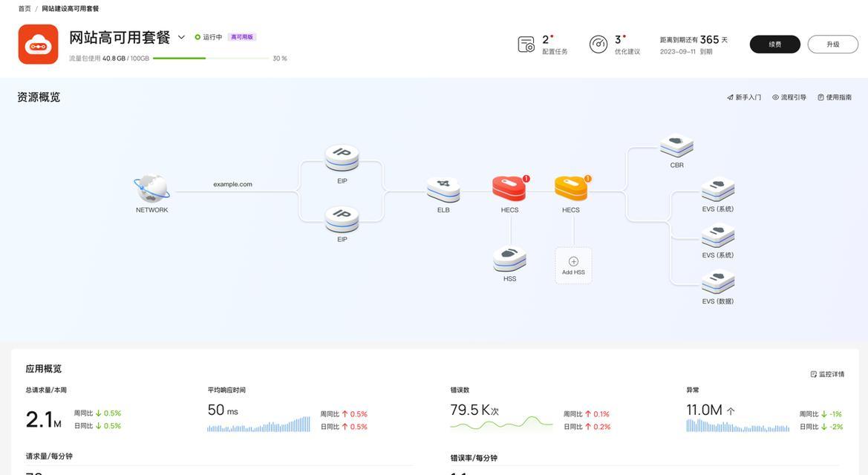The height and width of the screenshot is (475, 868).
Task: Click the 距离到期还有 365 天 text
Action: point(694,40)
